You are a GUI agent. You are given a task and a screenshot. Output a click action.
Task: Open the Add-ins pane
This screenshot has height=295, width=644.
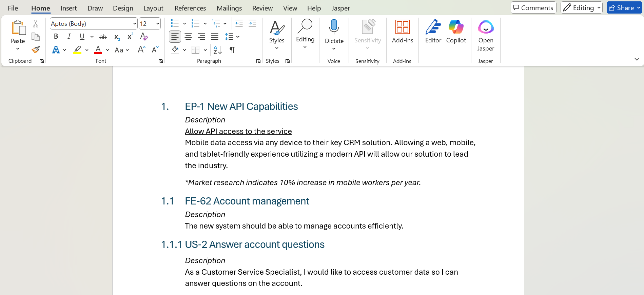[403, 32]
